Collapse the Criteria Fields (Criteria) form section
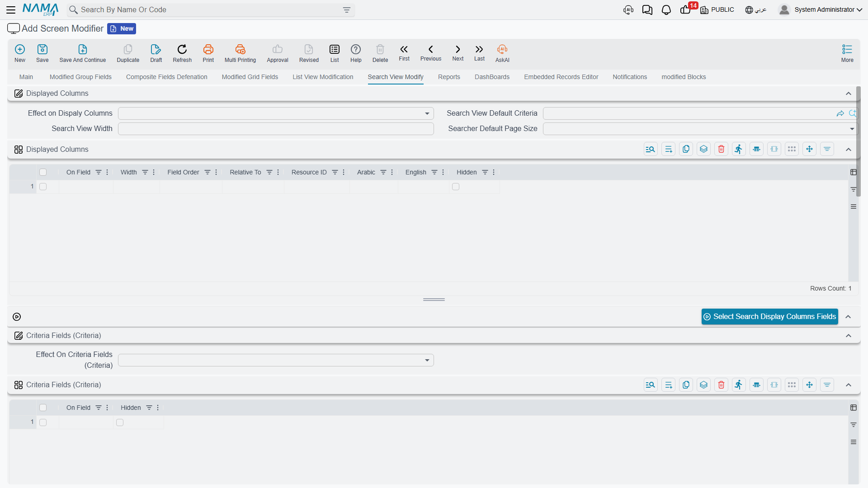868x488 pixels. (849, 336)
